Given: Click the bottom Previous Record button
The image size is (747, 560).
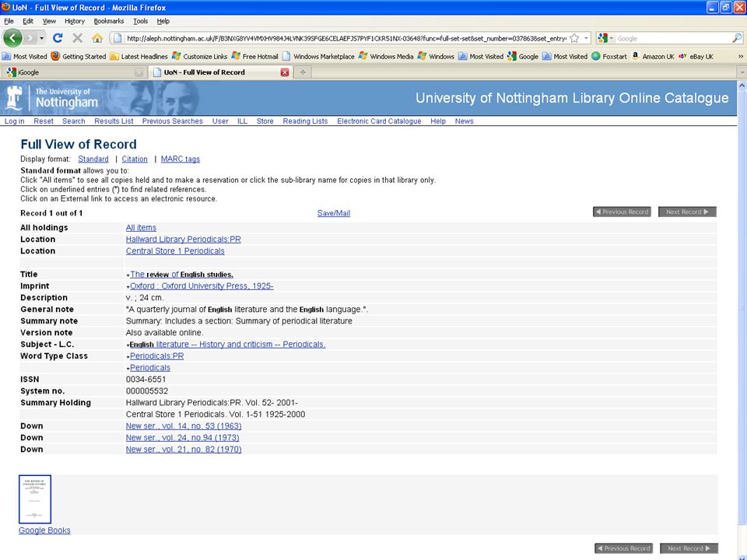Looking at the screenshot, I should 623,548.
